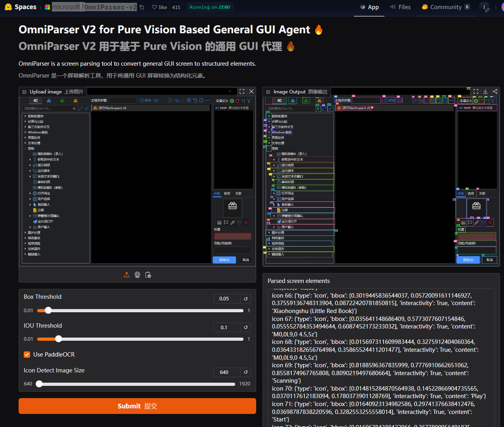The width and height of the screenshot is (504, 427).
Task: Click the Image Output panel label
Action: (297, 92)
